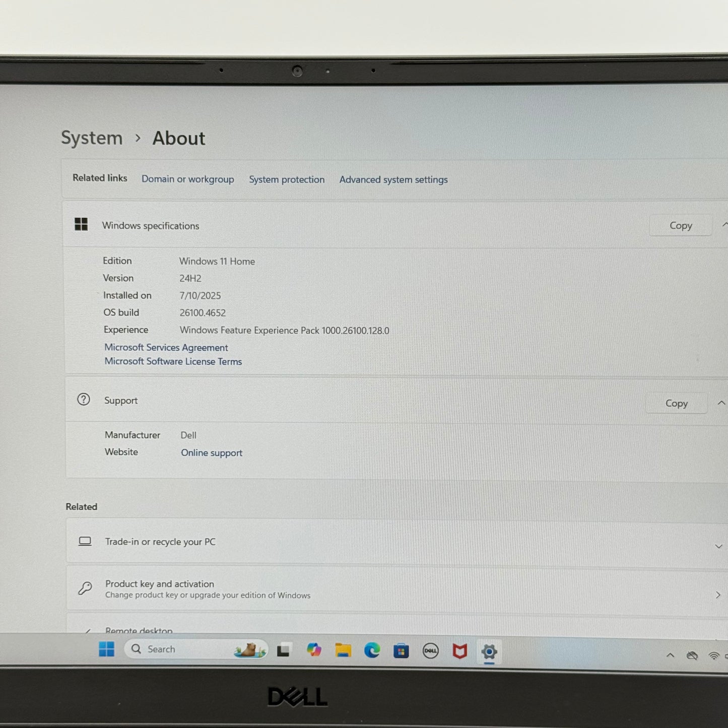
Task: Click the taskbar Search box
Action: tap(196, 649)
